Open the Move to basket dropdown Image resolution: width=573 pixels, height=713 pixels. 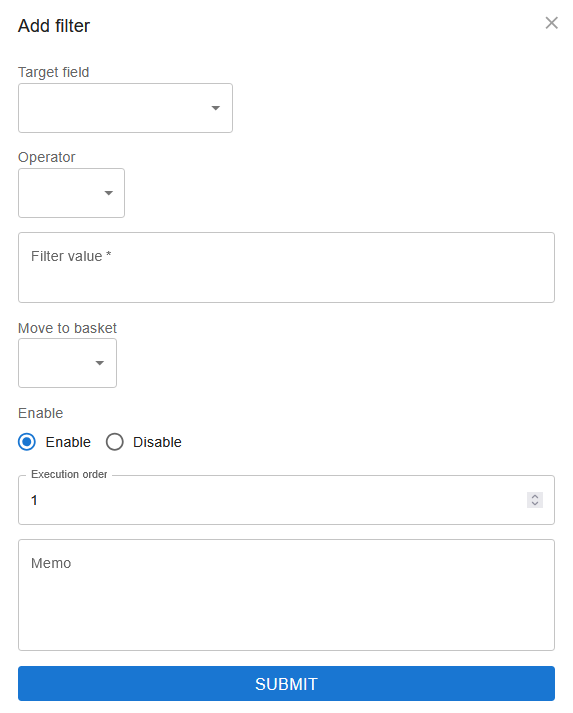[x=67, y=363]
